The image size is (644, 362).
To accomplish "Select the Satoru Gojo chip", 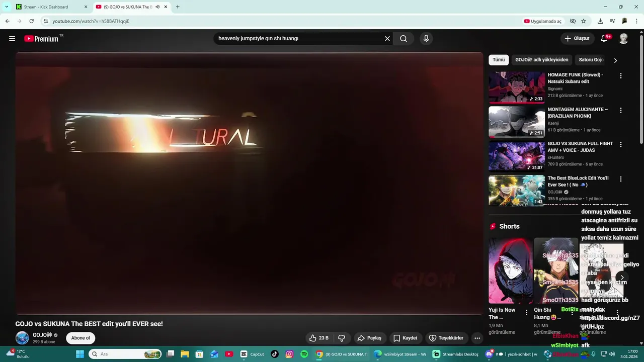I will coord(591,60).
